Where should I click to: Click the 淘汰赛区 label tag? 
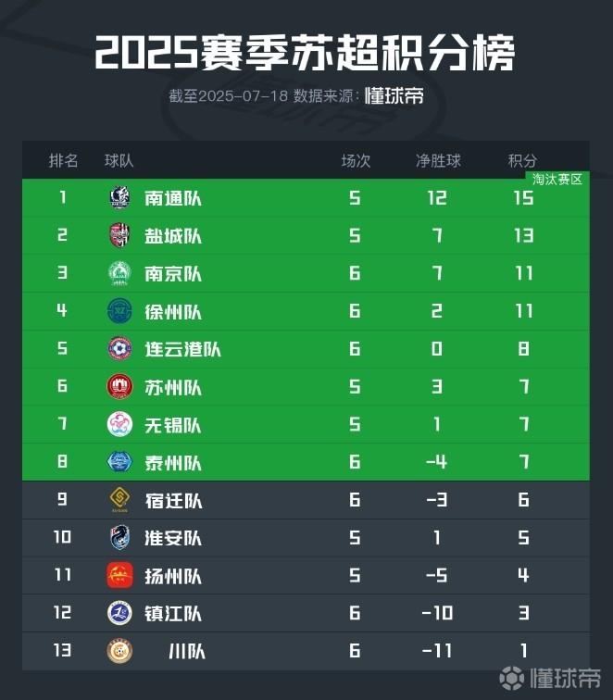pos(557,180)
